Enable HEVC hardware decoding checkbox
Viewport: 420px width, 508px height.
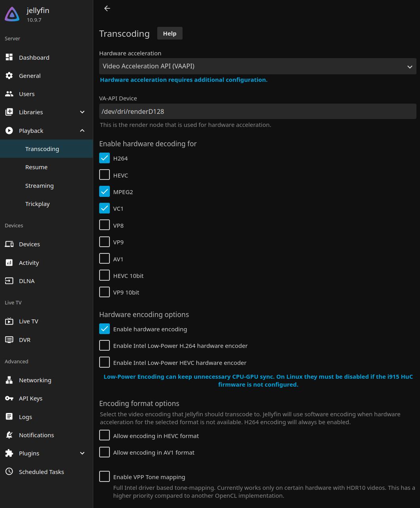tap(104, 175)
